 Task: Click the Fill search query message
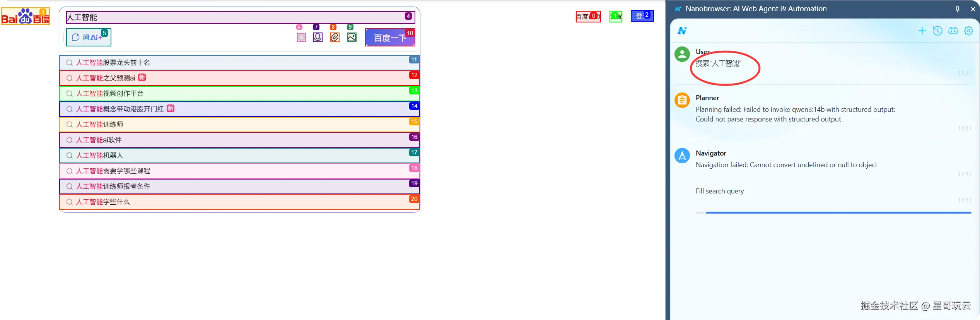(720, 191)
